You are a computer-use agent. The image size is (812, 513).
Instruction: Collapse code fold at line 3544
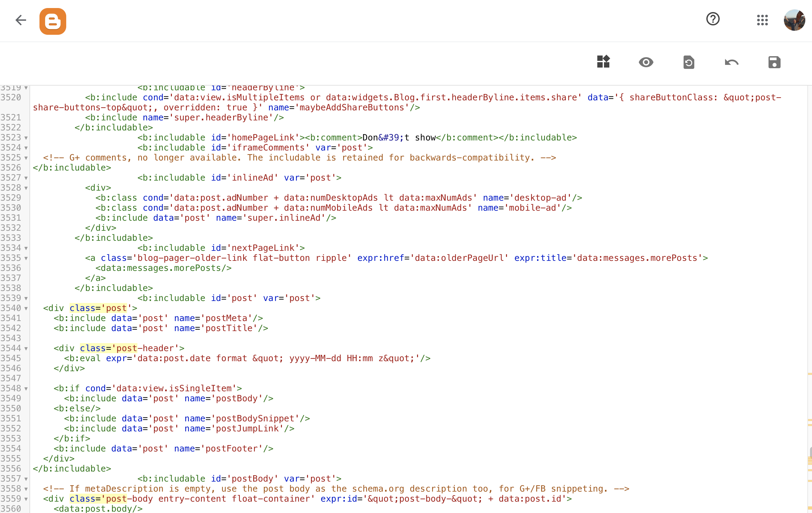26,349
